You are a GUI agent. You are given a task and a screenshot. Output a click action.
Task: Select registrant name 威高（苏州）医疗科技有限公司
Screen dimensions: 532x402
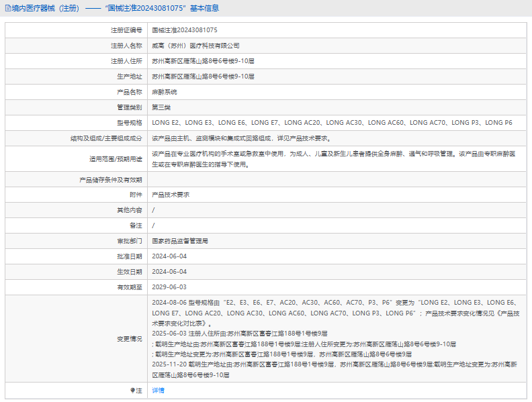[x=195, y=46]
